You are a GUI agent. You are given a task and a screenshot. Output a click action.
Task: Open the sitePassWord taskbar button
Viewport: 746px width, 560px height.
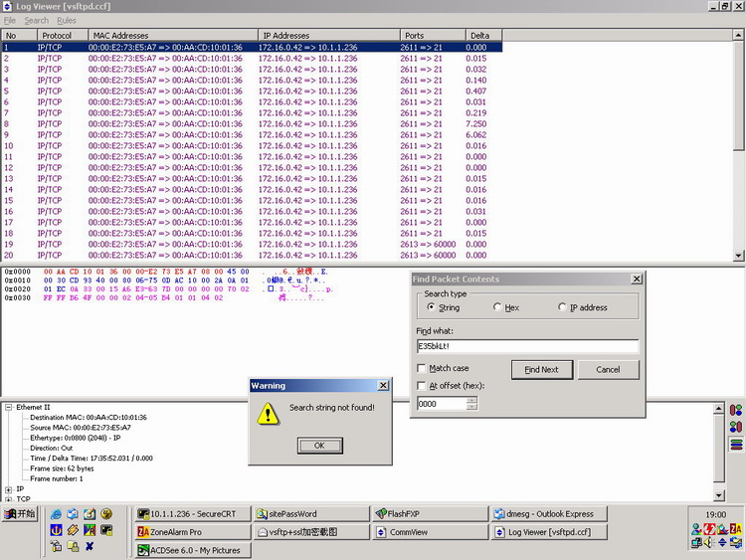[311, 514]
